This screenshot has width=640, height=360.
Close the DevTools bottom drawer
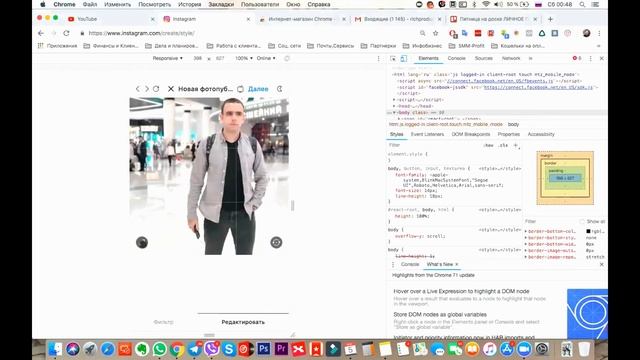(x=602, y=264)
